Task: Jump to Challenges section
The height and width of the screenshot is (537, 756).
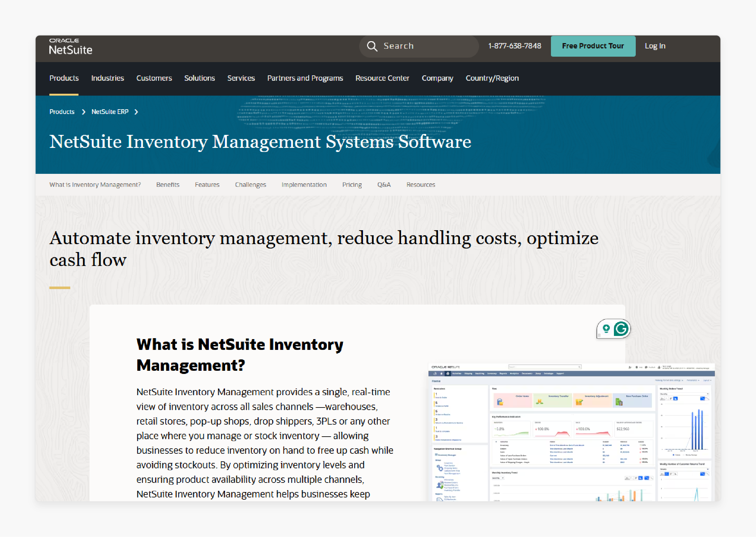Action: 250,185
